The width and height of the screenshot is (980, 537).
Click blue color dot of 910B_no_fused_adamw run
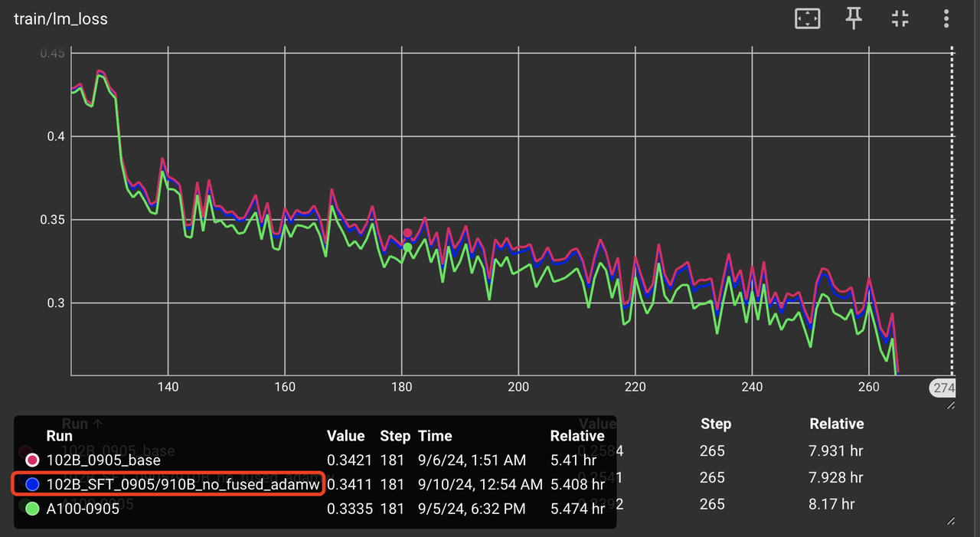click(32, 484)
